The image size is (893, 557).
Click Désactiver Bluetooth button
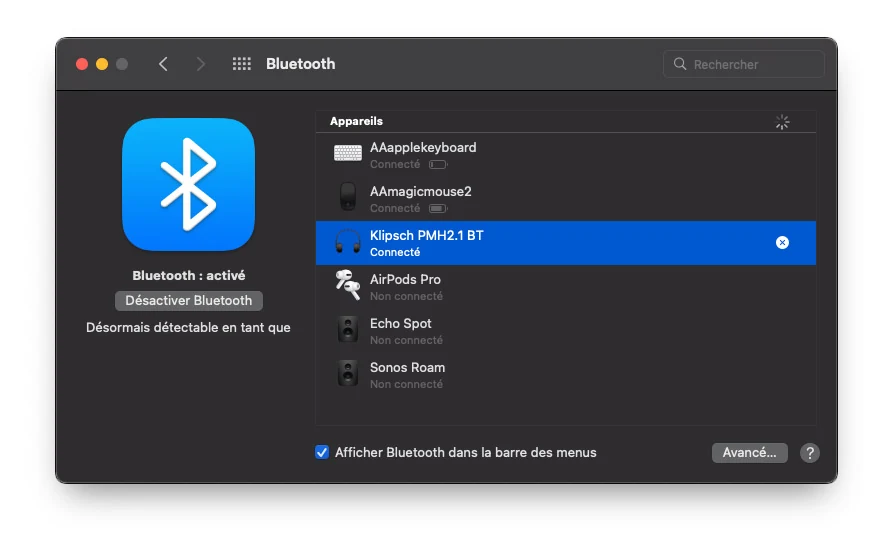coord(189,301)
